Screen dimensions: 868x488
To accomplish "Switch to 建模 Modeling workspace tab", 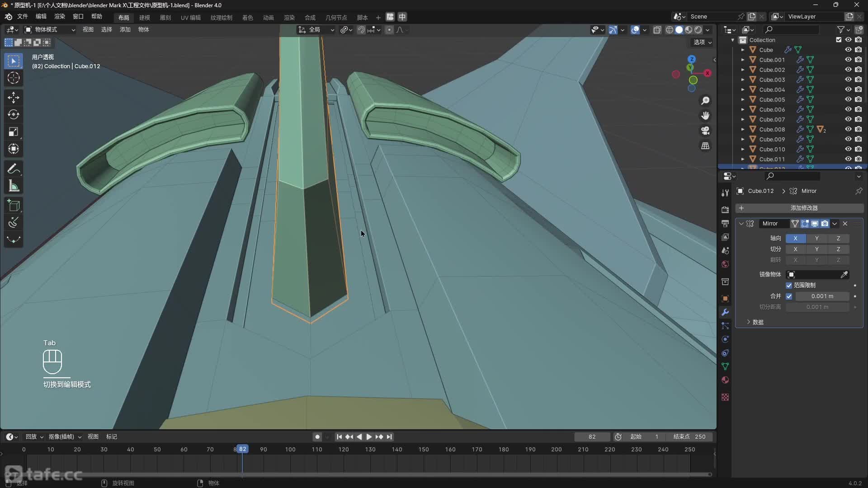I will point(145,18).
